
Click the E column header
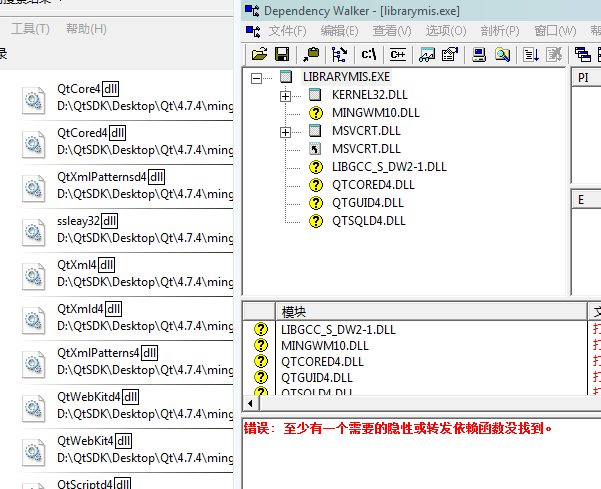586,200
